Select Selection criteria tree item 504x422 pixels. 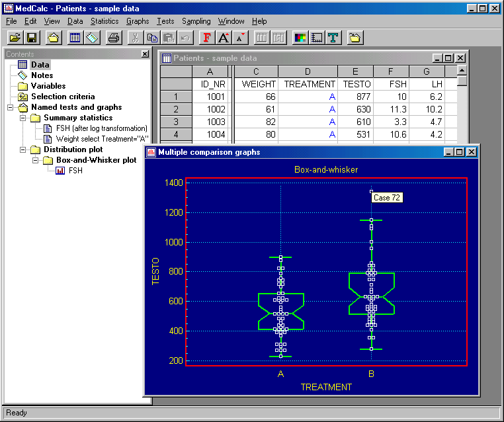(63, 97)
